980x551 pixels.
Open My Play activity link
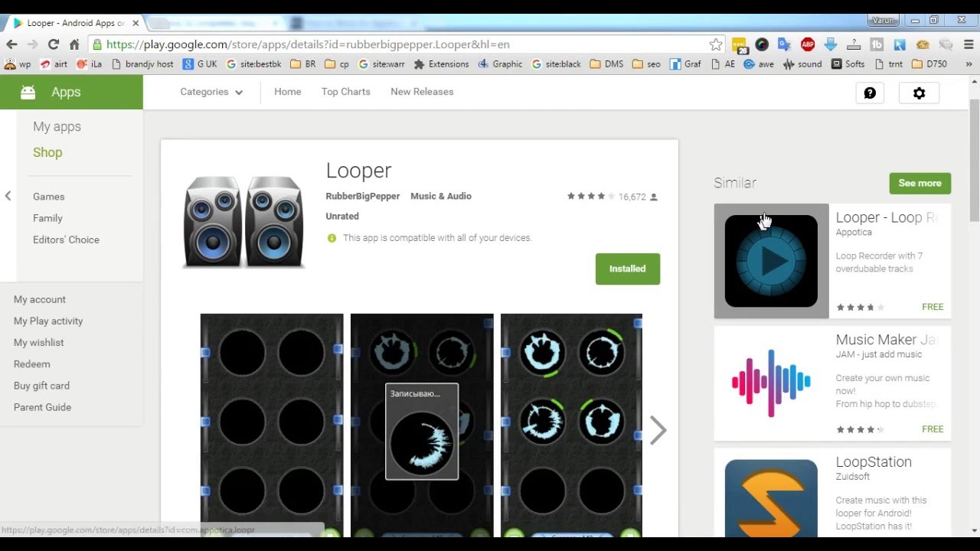pyautogui.click(x=48, y=321)
